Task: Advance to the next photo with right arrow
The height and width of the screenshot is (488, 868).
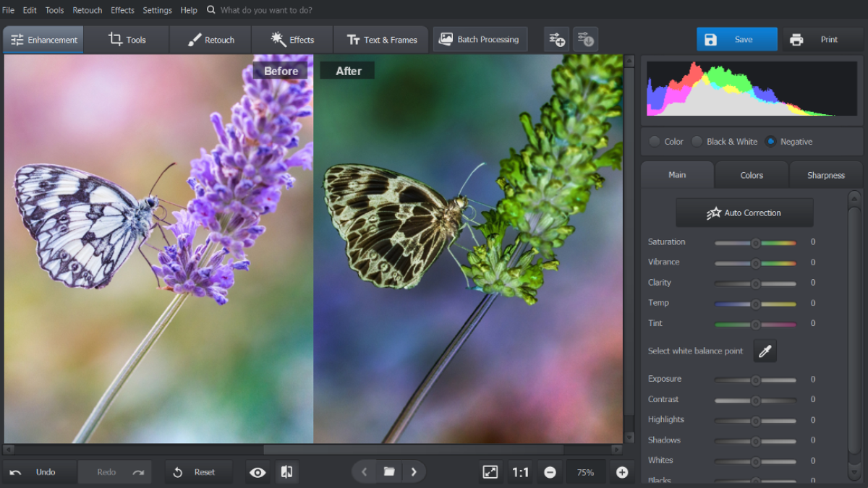Action: 414,471
